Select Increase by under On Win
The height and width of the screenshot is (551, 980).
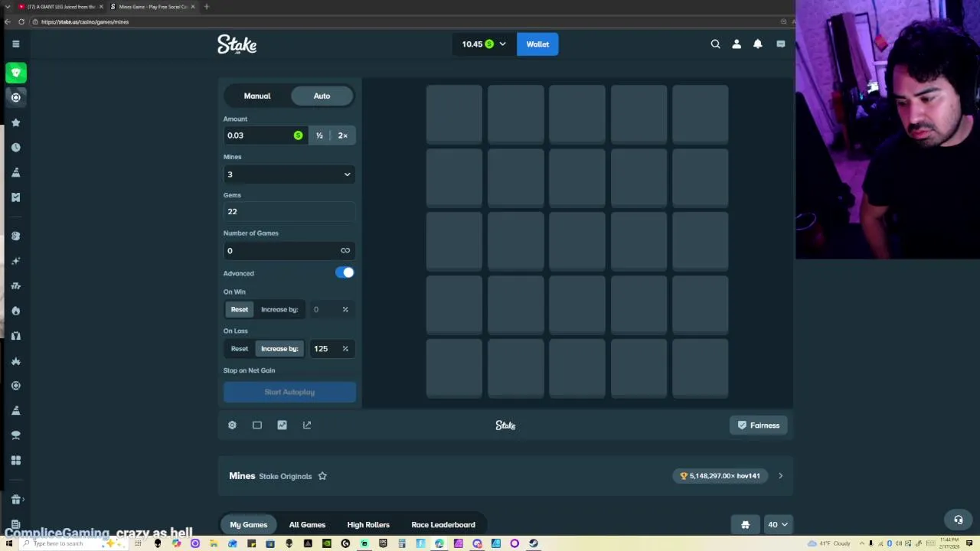point(279,309)
